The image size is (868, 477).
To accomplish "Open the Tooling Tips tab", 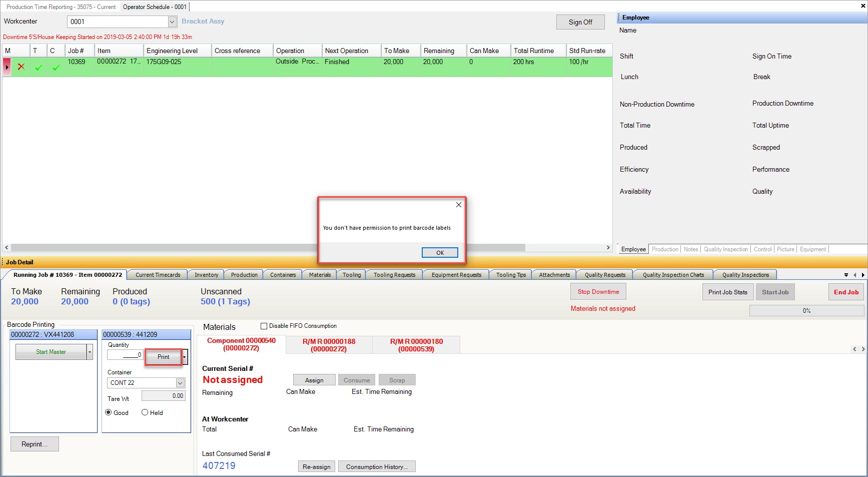I will click(511, 275).
